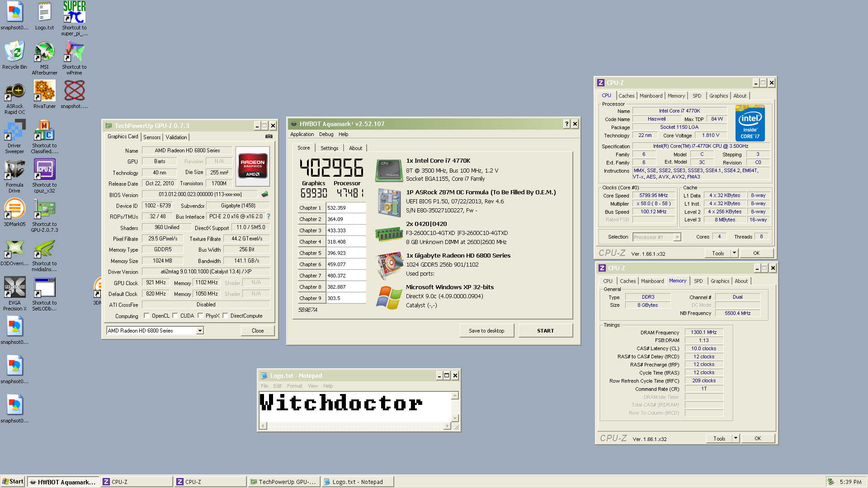The height and width of the screenshot is (488, 868).
Task: Open the SPD tab in lower CPU-Z window
Action: (x=698, y=281)
